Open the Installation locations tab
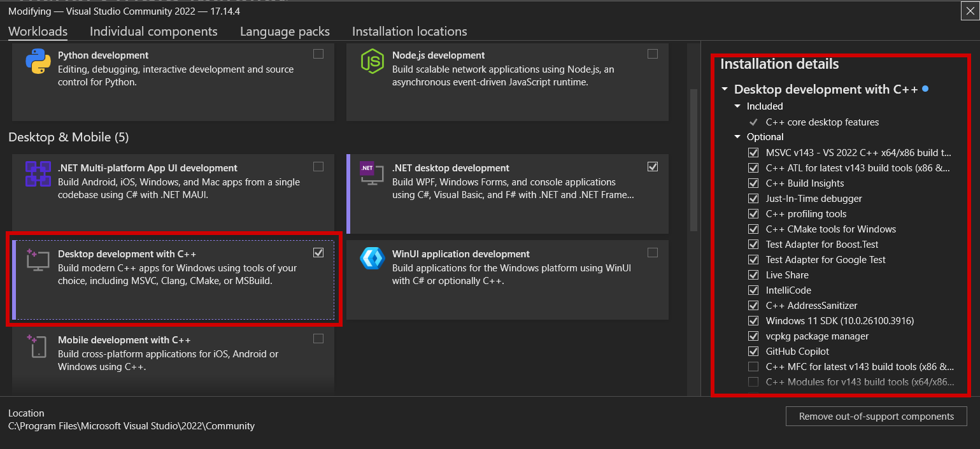980x449 pixels. tap(409, 31)
